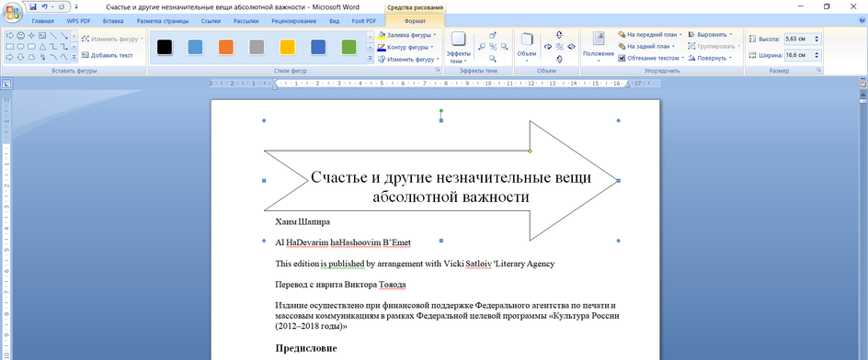Insert the smiley face shape
This screenshot has width=868, height=360.
pos(20,36)
